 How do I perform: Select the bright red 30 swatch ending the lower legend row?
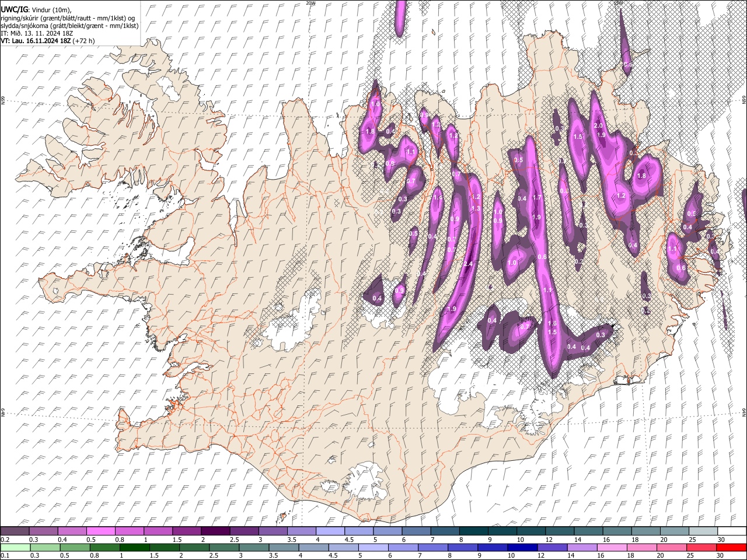(731, 547)
